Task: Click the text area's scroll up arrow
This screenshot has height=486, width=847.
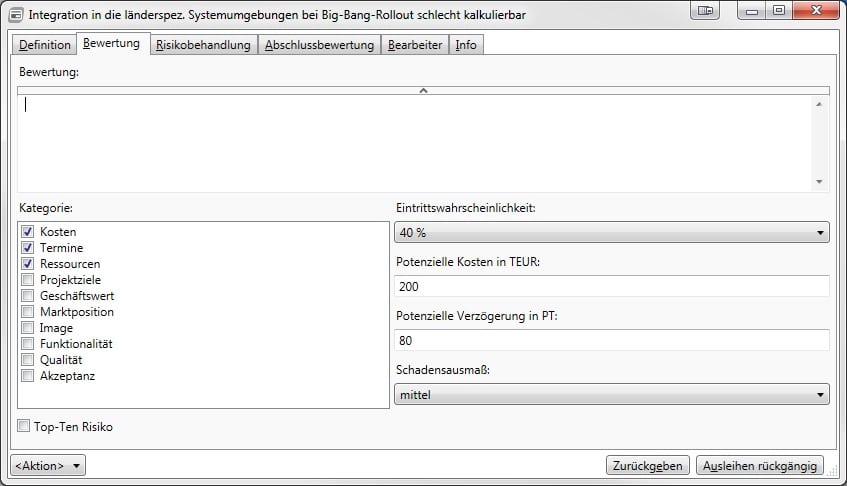Action: (820, 104)
